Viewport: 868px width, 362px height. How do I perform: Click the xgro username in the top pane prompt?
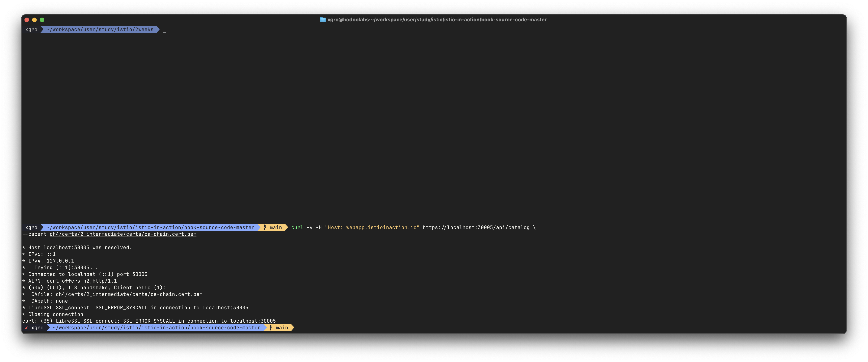pyautogui.click(x=31, y=29)
